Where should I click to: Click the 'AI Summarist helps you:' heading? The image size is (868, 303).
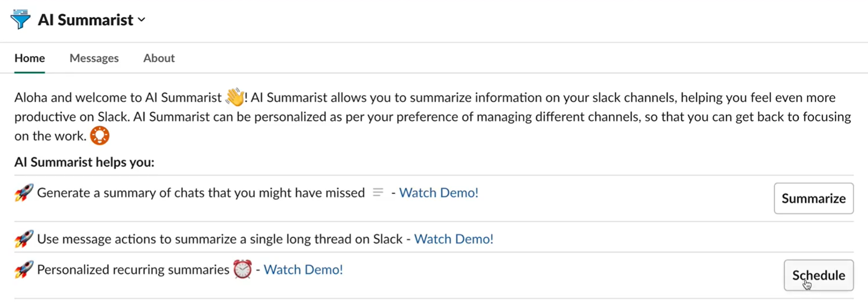tap(84, 162)
